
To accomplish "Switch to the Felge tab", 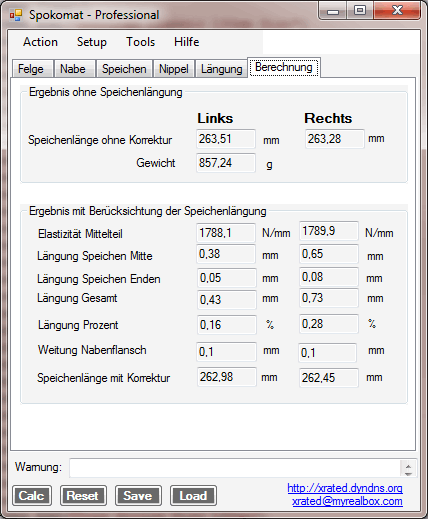I will [32, 69].
